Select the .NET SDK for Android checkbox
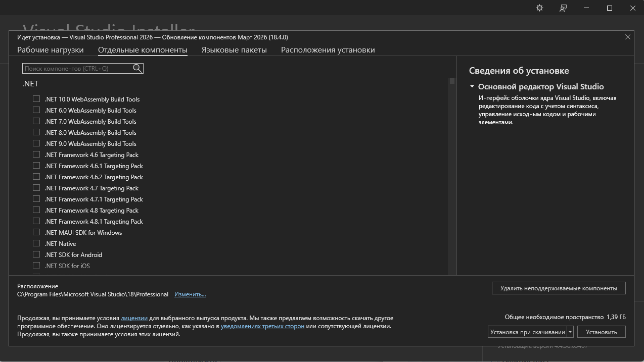Screen dimensions: 644x362 pyautogui.click(x=36, y=254)
